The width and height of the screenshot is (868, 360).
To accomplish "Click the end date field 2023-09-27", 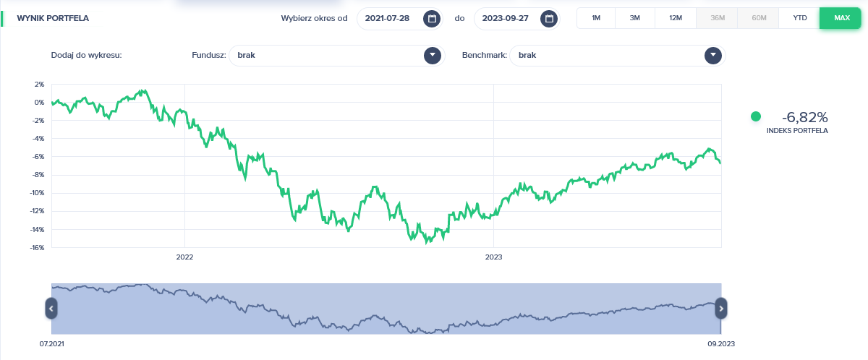I will (505, 19).
